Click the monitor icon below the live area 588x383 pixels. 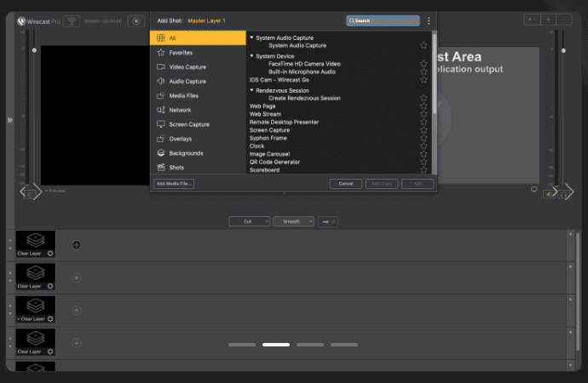(x=534, y=190)
